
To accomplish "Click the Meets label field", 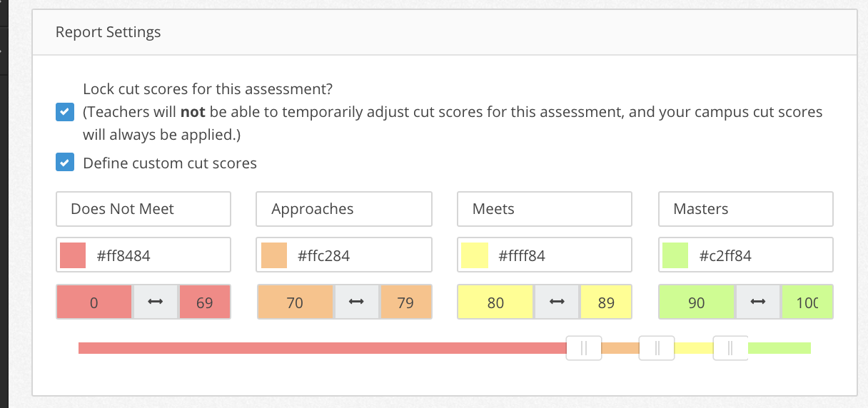I will (545, 209).
